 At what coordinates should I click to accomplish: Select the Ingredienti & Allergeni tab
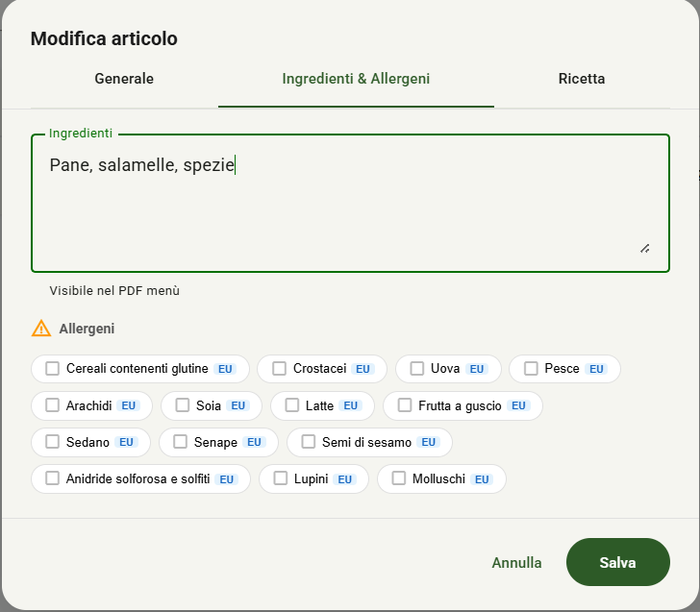[x=356, y=79]
